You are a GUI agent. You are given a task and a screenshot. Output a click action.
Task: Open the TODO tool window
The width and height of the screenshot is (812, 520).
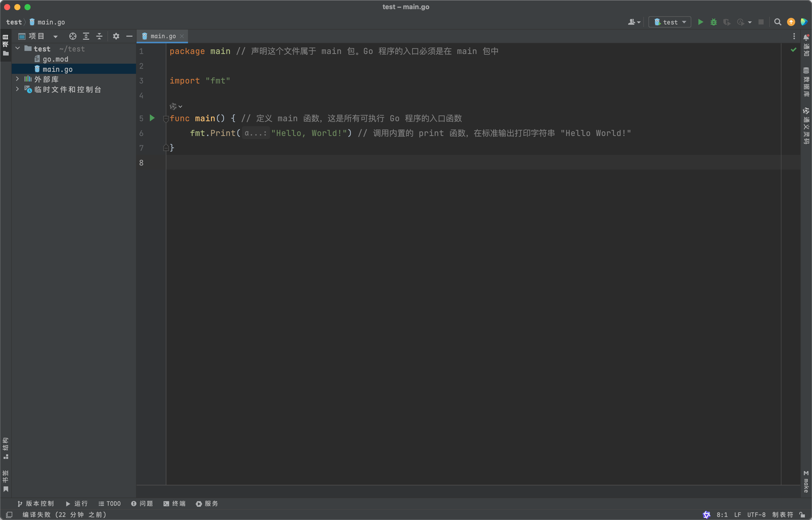[109, 503]
